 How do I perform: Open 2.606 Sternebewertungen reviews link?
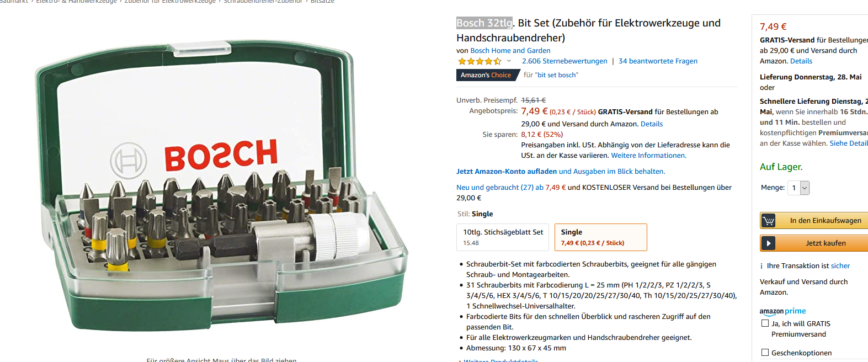(x=565, y=61)
